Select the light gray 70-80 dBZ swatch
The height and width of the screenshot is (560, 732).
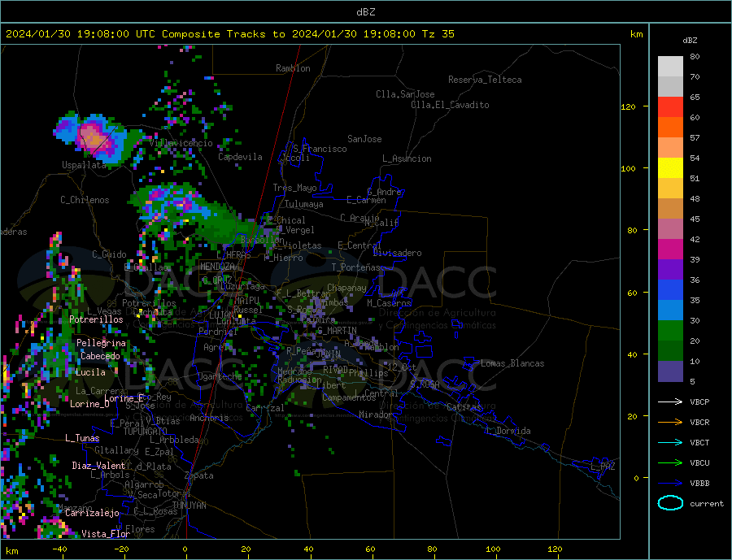tap(670, 67)
